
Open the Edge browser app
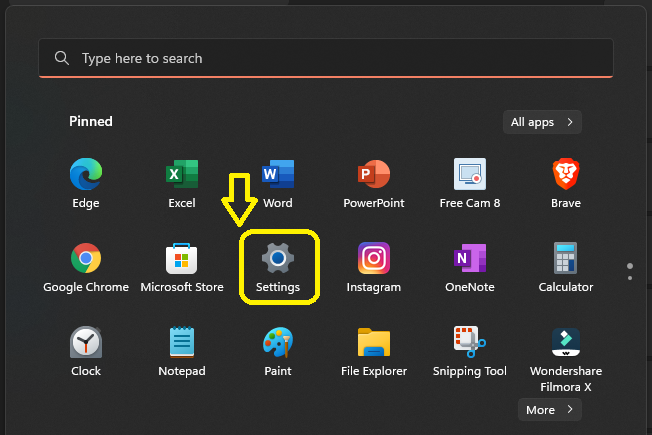(x=86, y=174)
